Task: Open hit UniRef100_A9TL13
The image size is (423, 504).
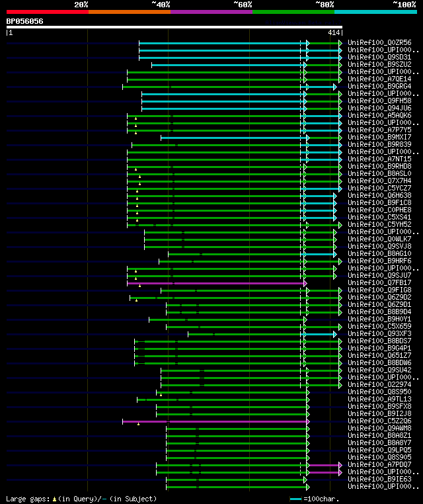Action: tap(379, 399)
